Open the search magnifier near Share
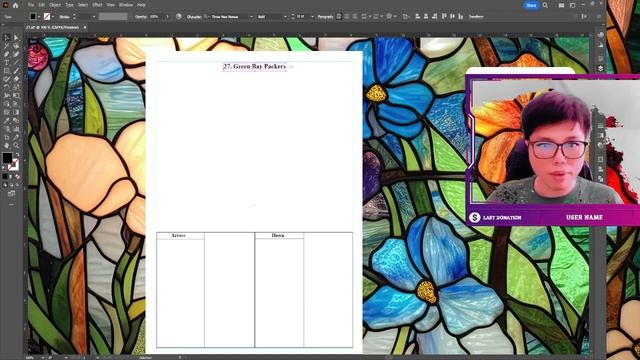 click(x=545, y=5)
